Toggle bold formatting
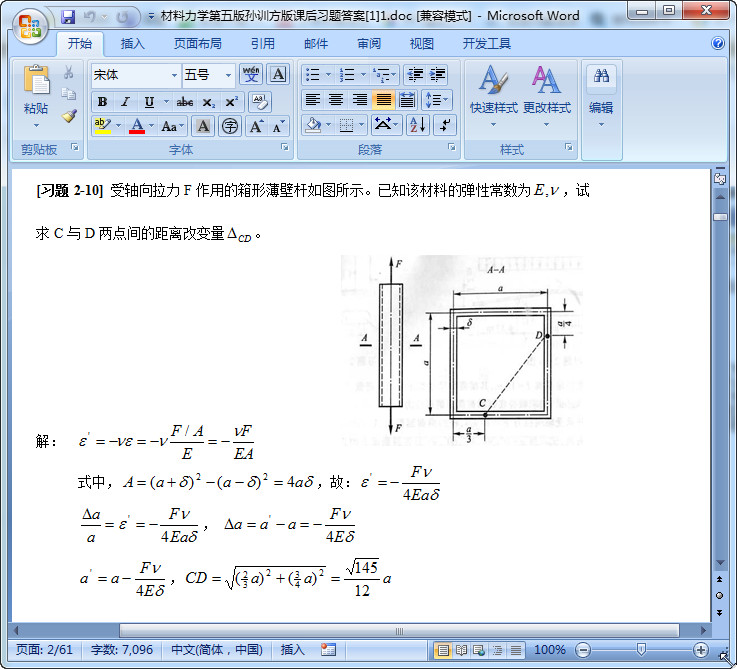Image resolution: width=737 pixels, height=669 pixels. click(102, 102)
